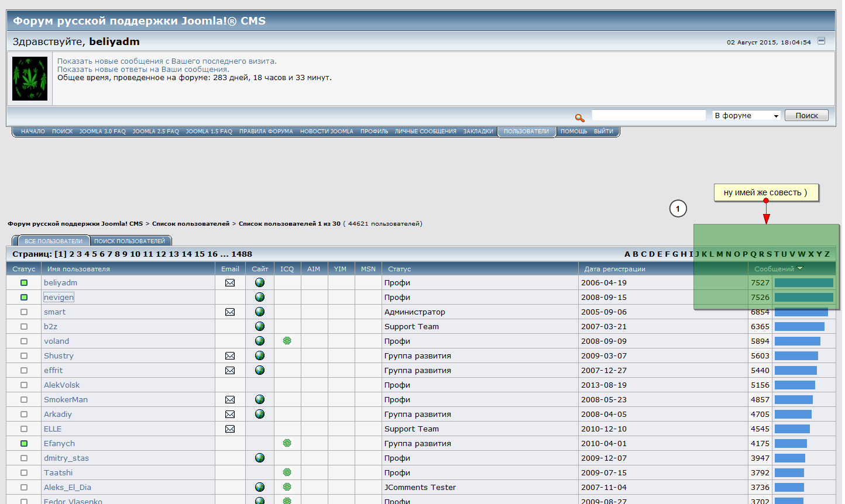Open website globe icon for dmitry_stas

click(x=260, y=458)
